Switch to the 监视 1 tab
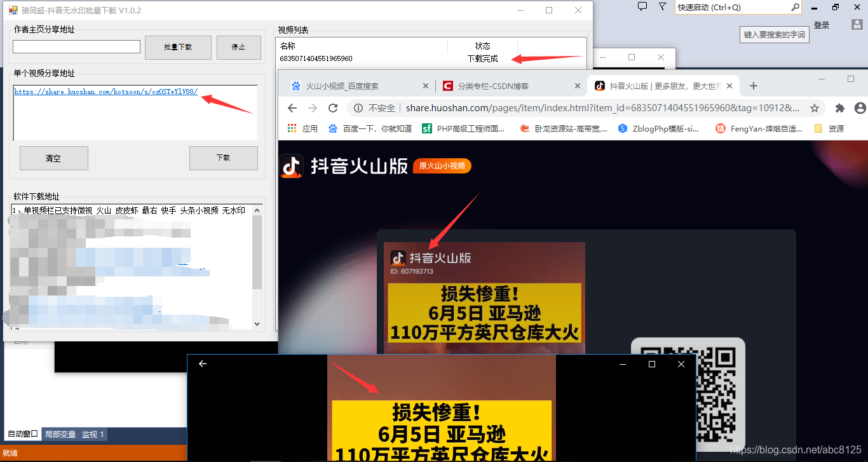 click(93, 435)
